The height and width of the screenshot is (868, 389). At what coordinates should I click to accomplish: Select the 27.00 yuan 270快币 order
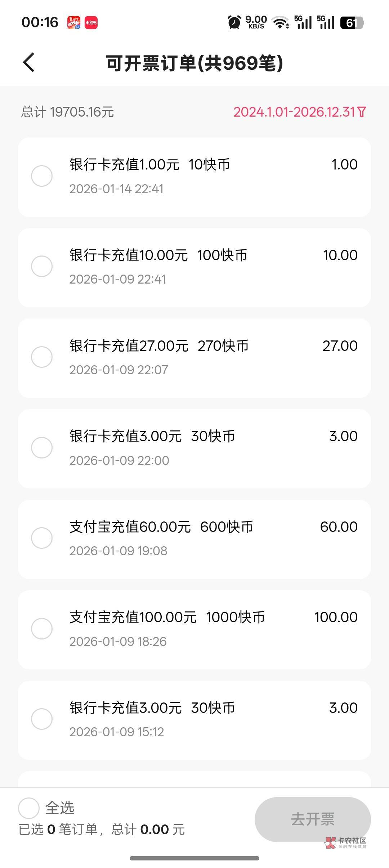pyautogui.click(x=42, y=357)
